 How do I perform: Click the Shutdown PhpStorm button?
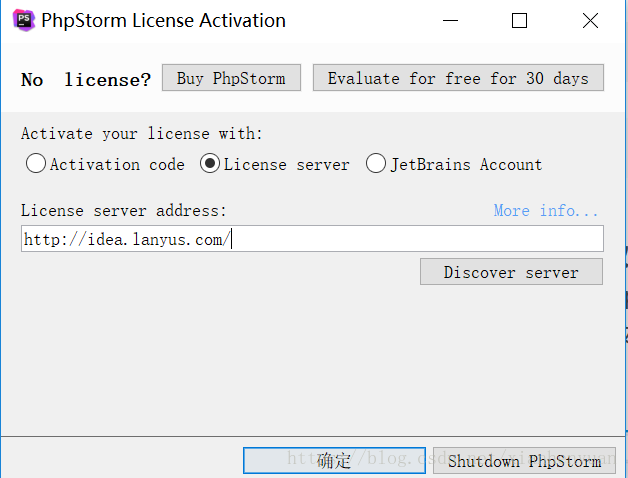(x=524, y=460)
